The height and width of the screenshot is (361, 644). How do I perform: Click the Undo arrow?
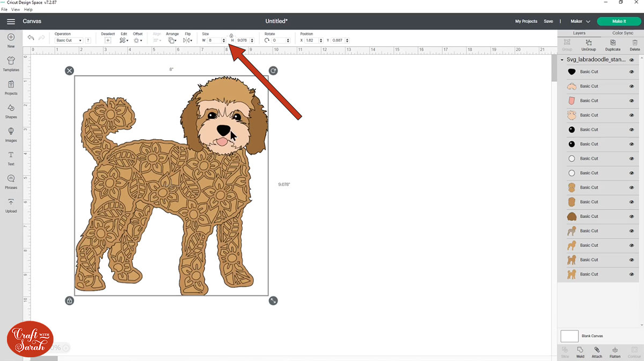31,38
